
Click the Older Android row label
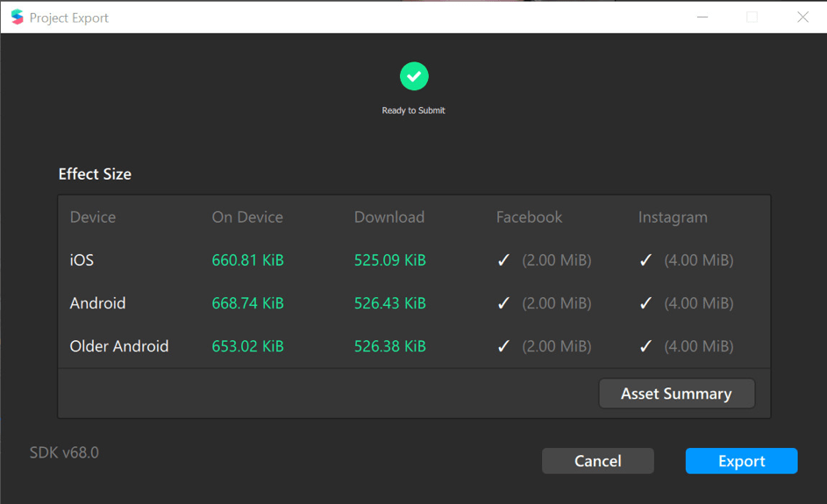[119, 346]
